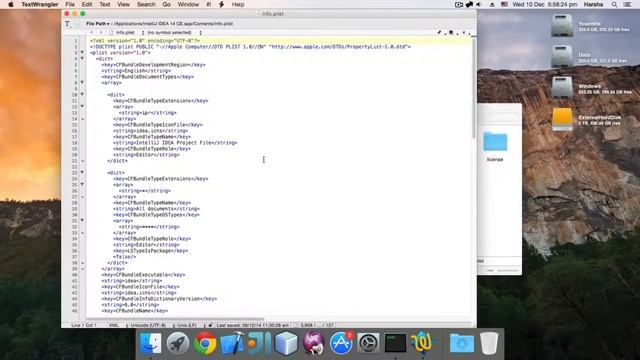The height and width of the screenshot is (360, 640).
Task: Open Notification Center in menu bar
Action: [627, 4]
